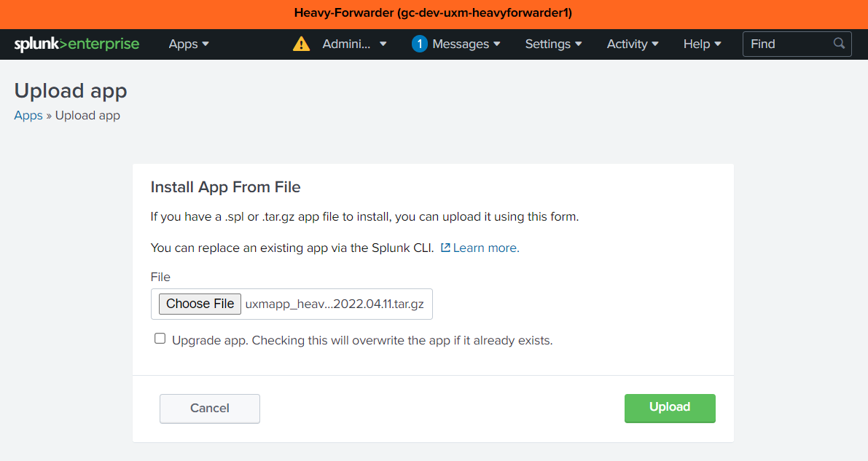Click the green Upload button
868x461 pixels.
(x=670, y=409)
